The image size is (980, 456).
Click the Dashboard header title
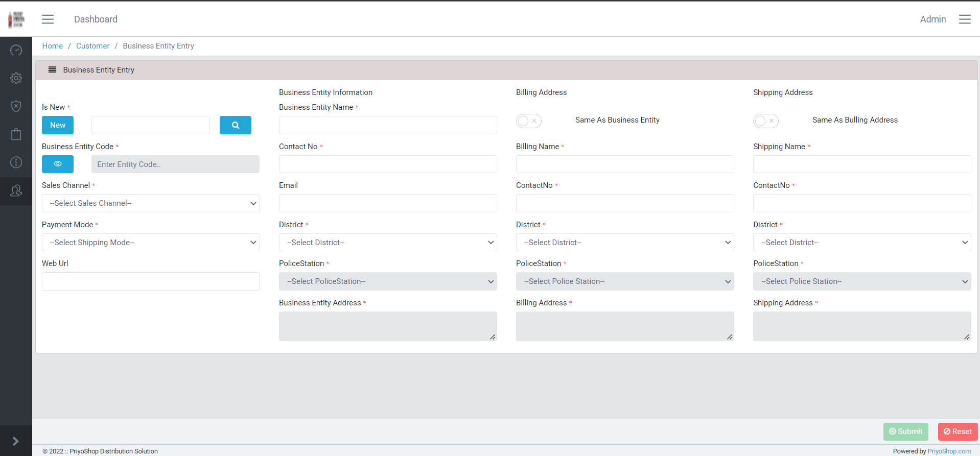tap(96, 19)
